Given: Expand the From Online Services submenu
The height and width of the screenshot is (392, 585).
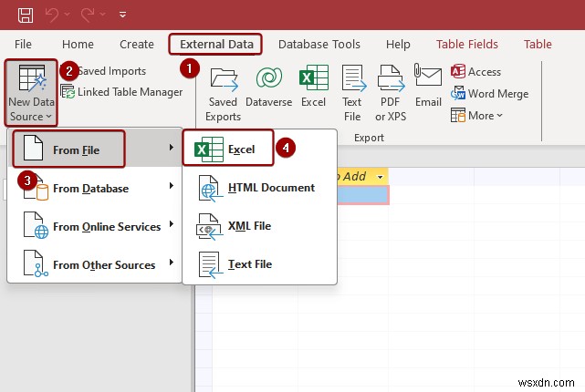Looking at the screenshot, I should [x=94, y=226].
